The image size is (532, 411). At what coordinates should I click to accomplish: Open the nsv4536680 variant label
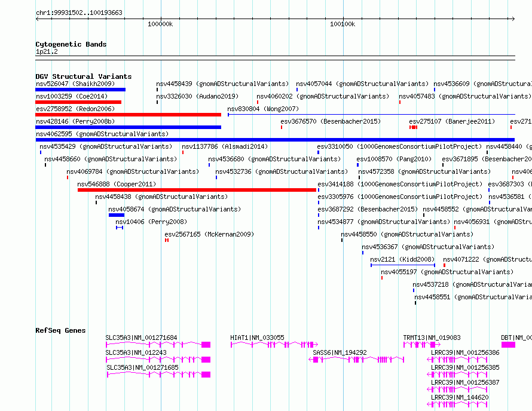tap(274, 159)
